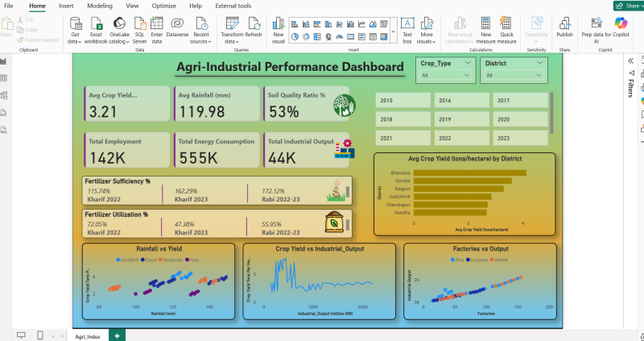The height and width of the screenshot is (341, 644).
Task: Switch to the Insert ribbon tab
Action: (x=66, y=6)
